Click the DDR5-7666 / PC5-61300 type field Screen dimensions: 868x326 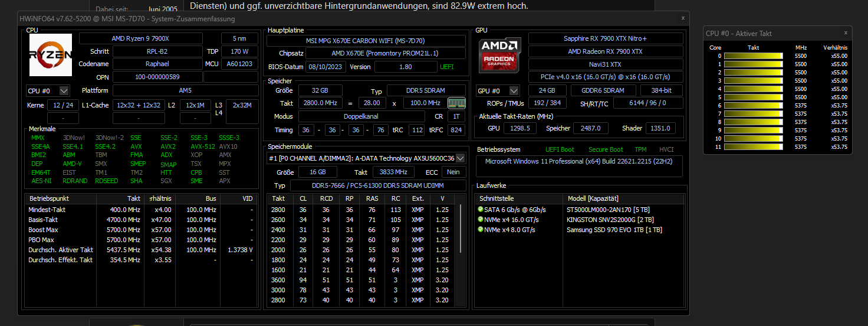click(x=378, y=185)
